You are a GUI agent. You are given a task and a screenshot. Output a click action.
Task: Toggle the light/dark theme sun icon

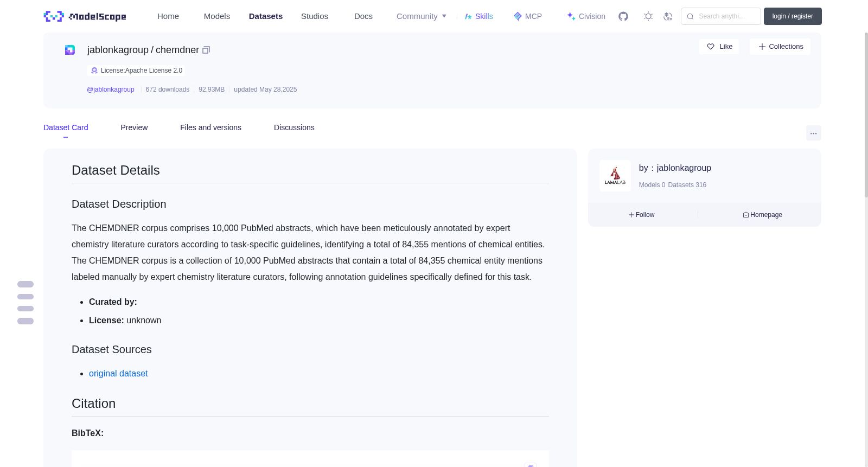[648, 16]
